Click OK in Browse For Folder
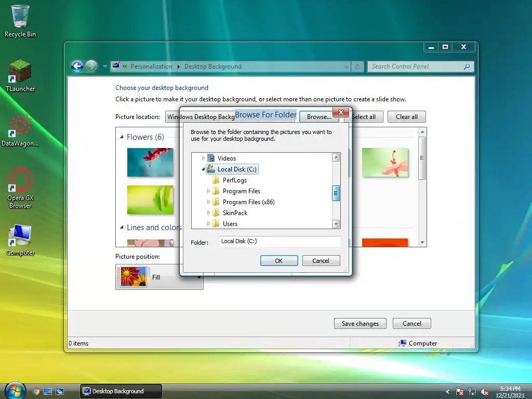Image resolution: width=532 pixels, height=399 pixels. click(279, 261)
